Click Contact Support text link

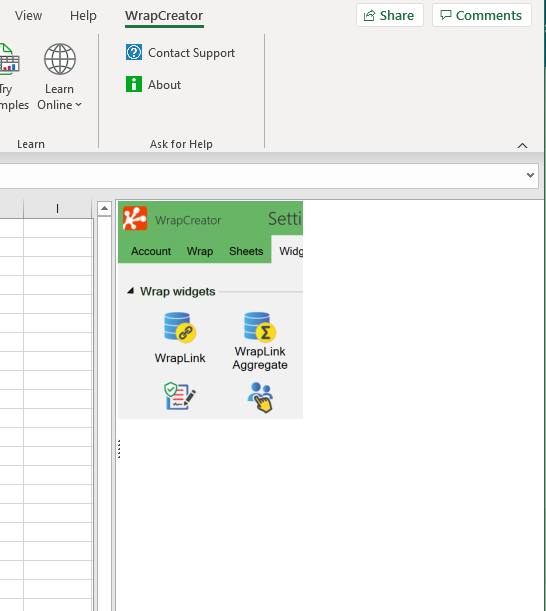[x=191, y=53]
